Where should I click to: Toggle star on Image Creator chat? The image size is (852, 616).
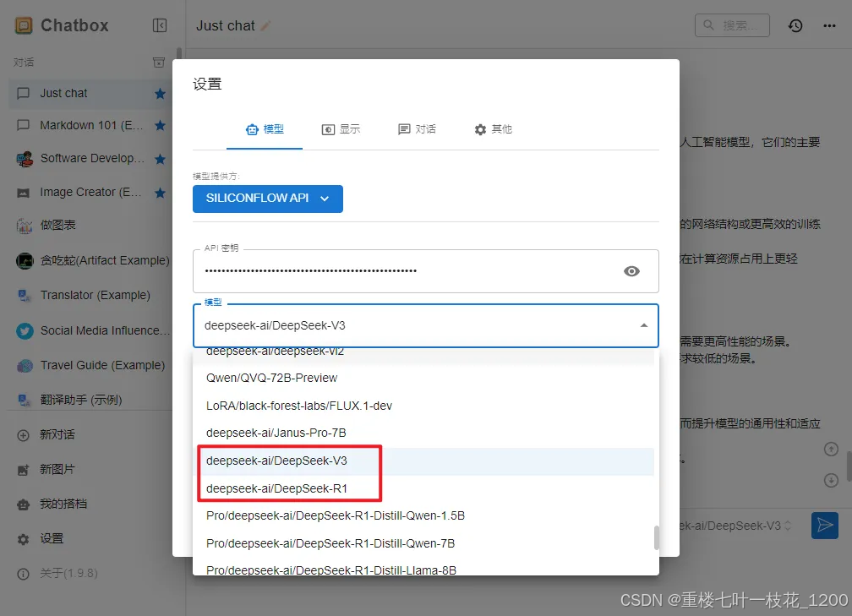(x=160, y=193)
